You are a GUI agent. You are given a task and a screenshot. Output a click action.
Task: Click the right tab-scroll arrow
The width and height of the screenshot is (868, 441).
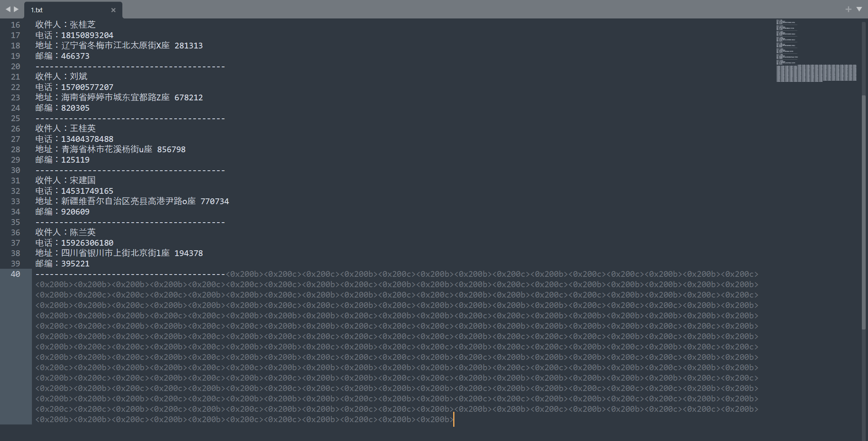pyautogui.click(x=16, y=9)
